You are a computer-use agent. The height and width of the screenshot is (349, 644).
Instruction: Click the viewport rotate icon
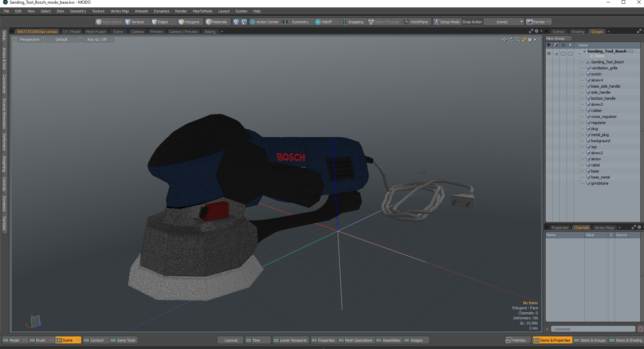point(511,40)
